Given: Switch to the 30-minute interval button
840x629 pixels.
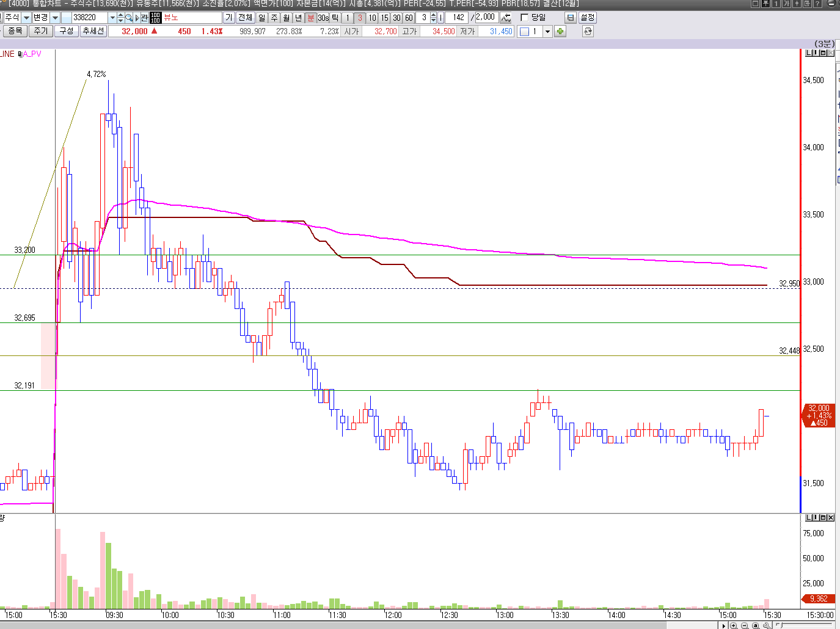Looking at the screenshot, I should [396, 18].
